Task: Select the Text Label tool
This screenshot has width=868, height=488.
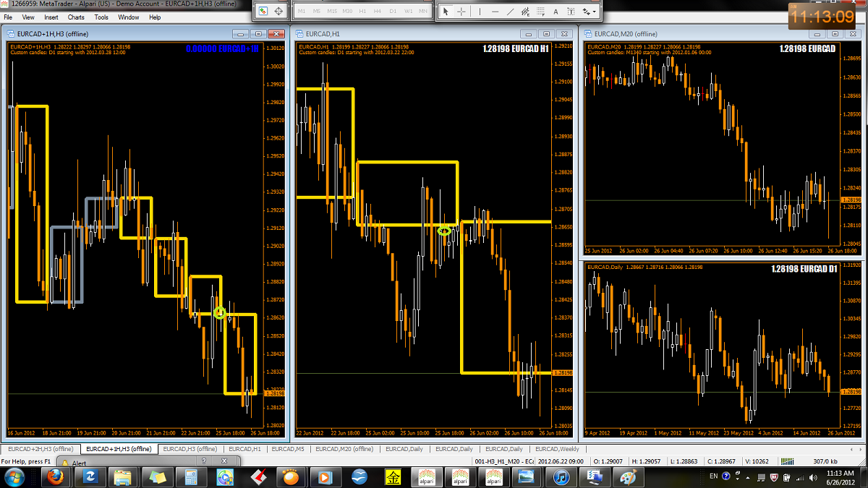Action: [571, 12]
